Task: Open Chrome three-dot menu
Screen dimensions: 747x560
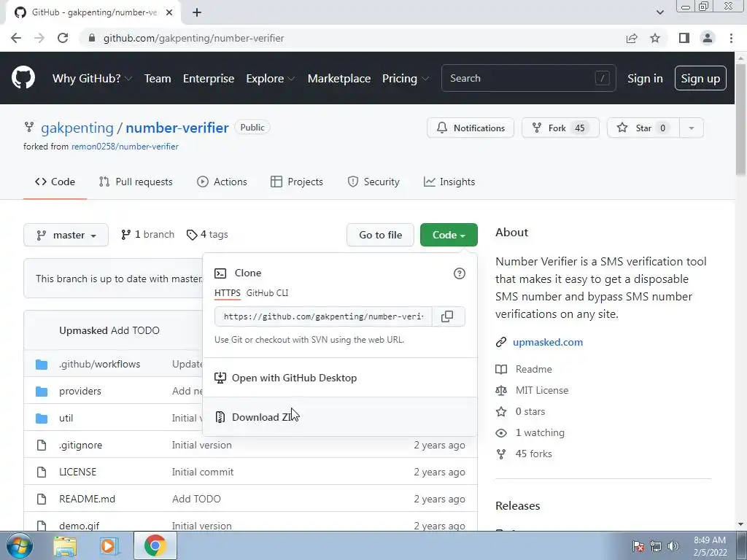Action: pos(731,38)
